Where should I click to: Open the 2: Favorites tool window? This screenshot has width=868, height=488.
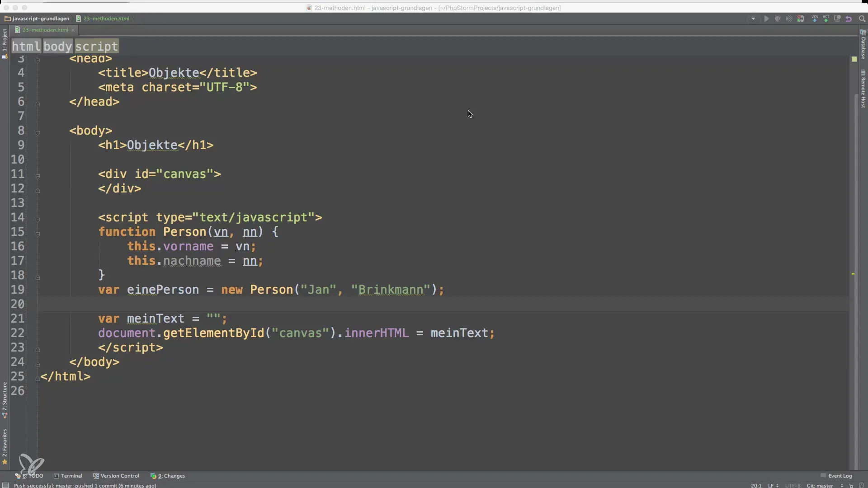pos(5,446)
